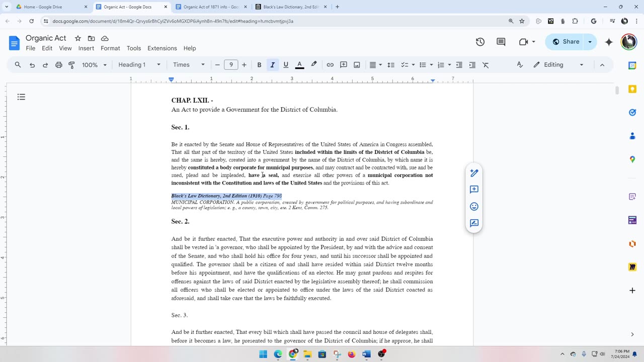Viewport: 644px width, 362px height.
Task: Star the Organic Act document
Action: point(78,38)
